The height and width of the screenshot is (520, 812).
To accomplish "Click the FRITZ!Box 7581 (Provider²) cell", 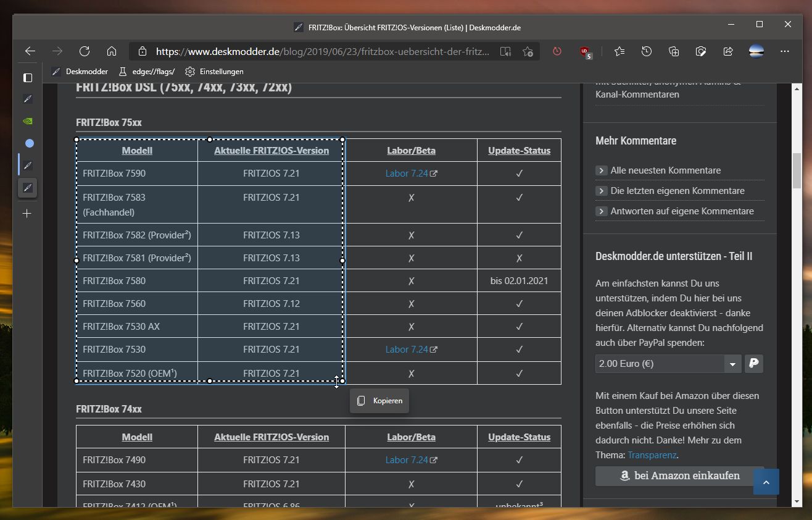I will [137, 258].
